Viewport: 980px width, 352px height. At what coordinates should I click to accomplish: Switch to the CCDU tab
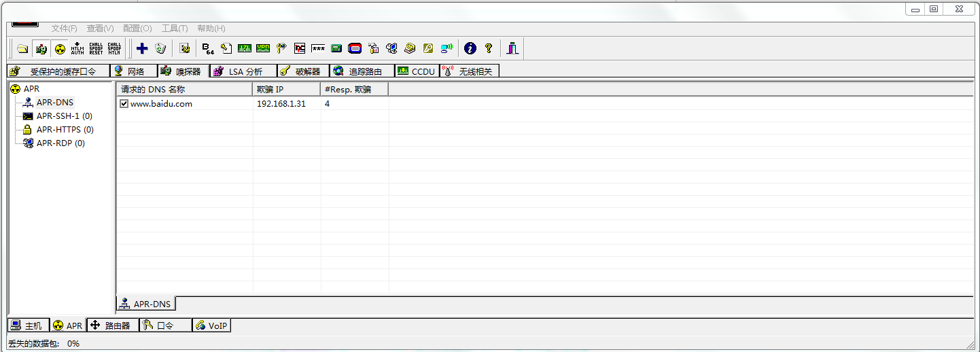[x=417, y=71]
